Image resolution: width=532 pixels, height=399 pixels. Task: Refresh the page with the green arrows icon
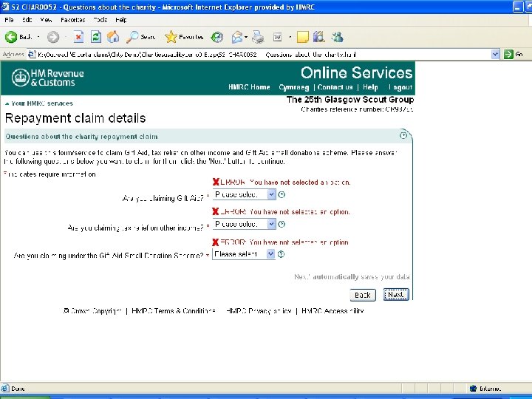[x=96, y=37]
